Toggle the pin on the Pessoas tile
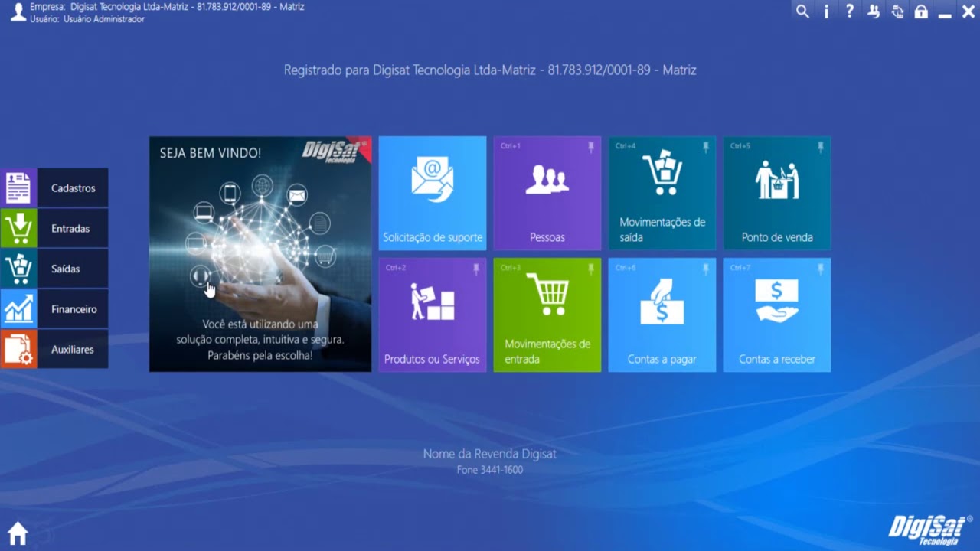This screenshot has width=980, height=551. 590,147
